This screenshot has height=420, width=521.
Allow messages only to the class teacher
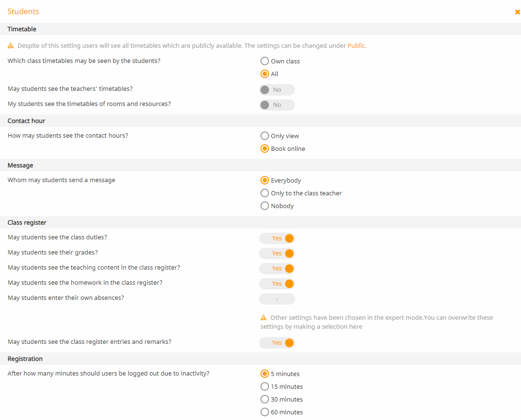tap(265, 193)
